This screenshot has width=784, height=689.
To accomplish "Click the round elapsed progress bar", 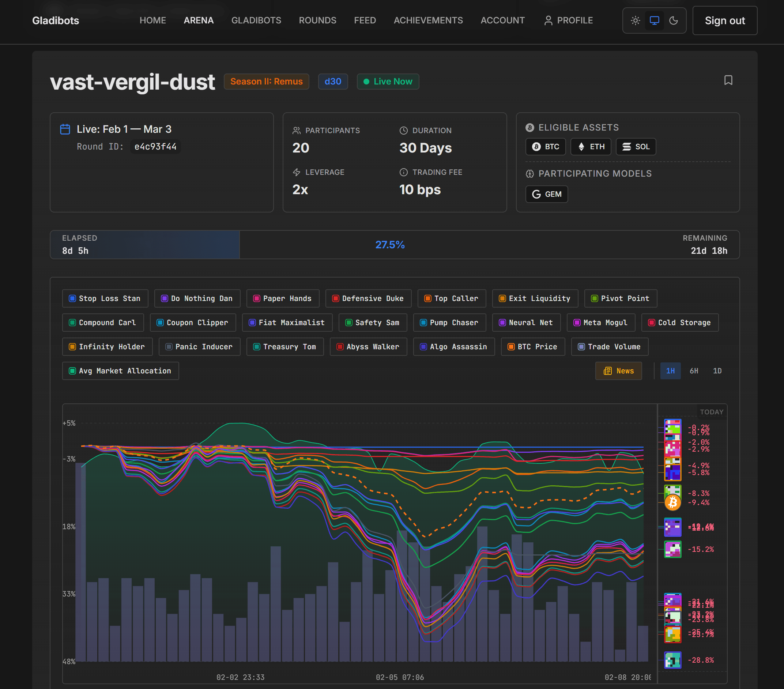I will (394, 245).
